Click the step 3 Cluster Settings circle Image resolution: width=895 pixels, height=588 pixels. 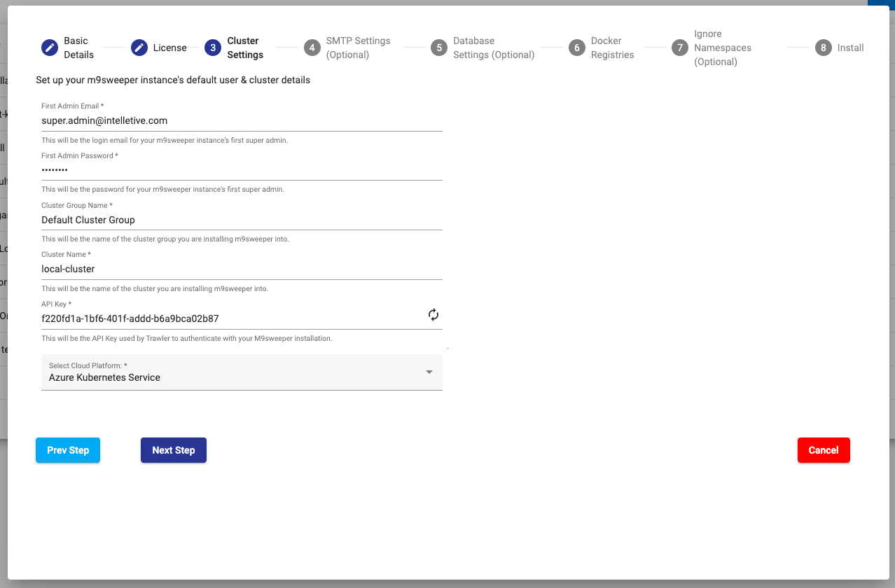click(213, 48)
